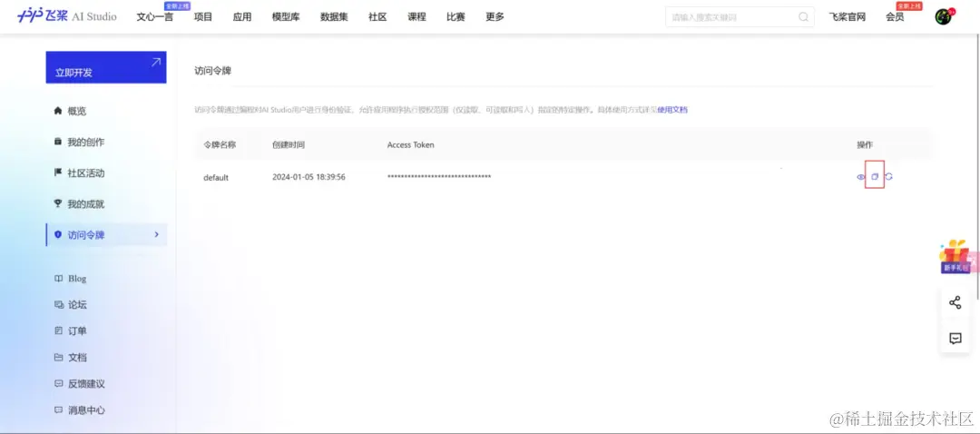This screenshot has width=980, height=434.
Task: Click the flag icon beside 社区活动
Action: click(58, 173)
